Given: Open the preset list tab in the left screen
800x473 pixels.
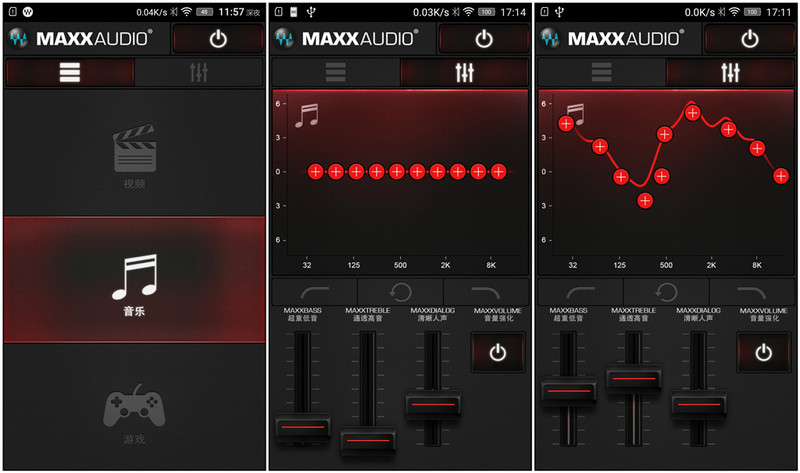Looking at the screenshot, I should tap(70, 72).
